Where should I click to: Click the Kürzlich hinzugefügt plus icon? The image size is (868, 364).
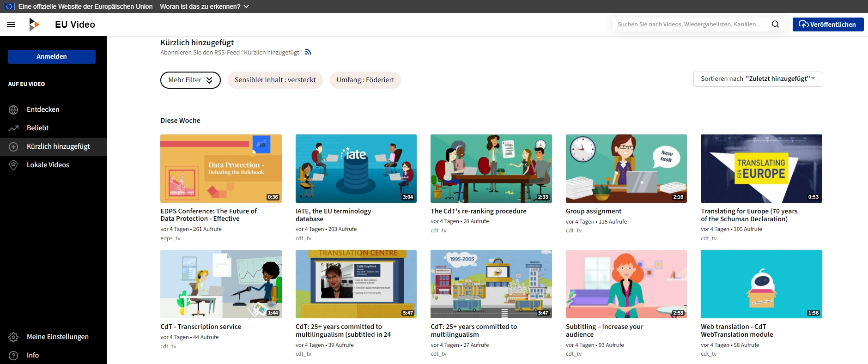click(13, 146)
